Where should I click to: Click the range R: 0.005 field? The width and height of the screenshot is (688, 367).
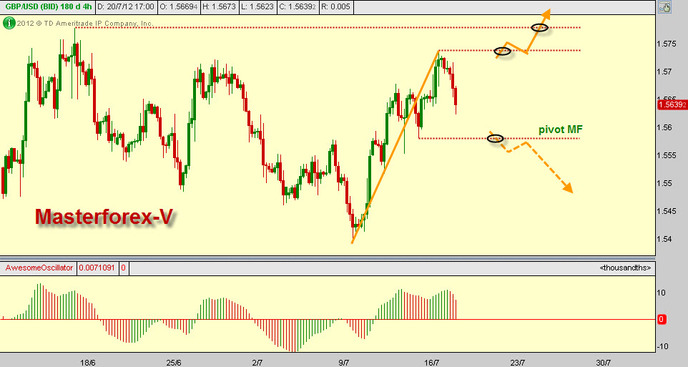[x=336, y=7]
